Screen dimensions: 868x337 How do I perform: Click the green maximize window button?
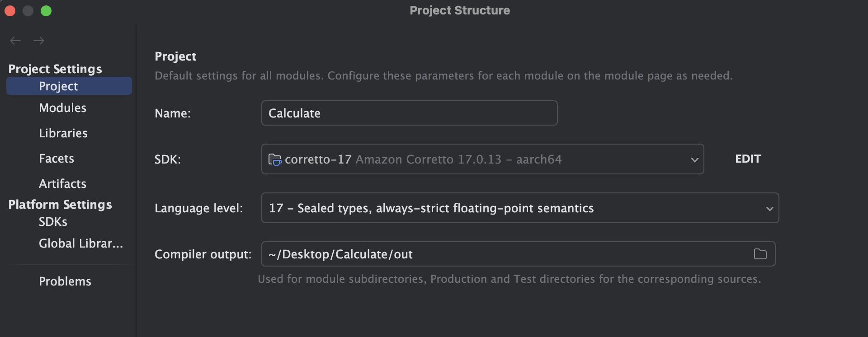46,11
